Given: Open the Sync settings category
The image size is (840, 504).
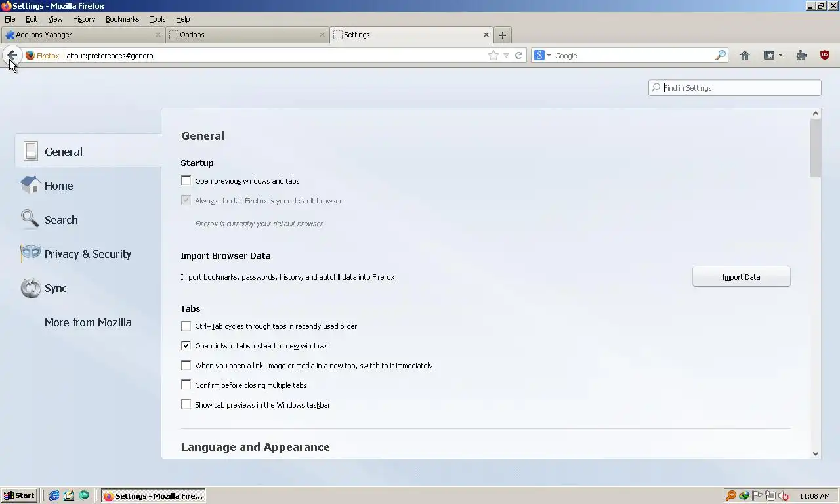Looking at the screenshot, I should [x=88, y=287].
